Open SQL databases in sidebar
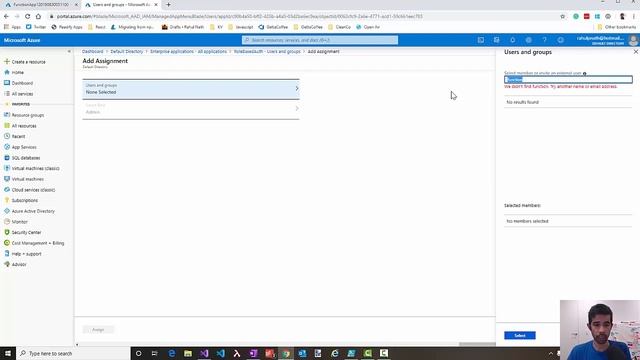Viewport: 640px width, 360px height. (x=22, y=158)
